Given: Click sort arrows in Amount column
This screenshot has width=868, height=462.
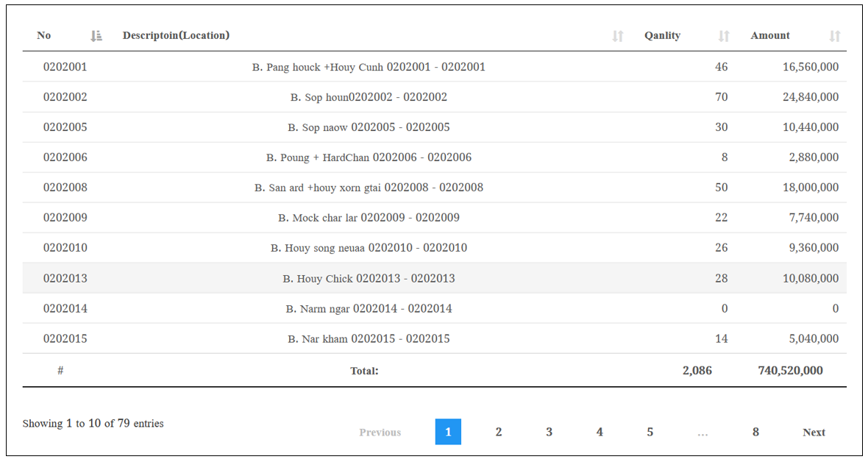Looking at the screenshot, I should click(835, 36).
